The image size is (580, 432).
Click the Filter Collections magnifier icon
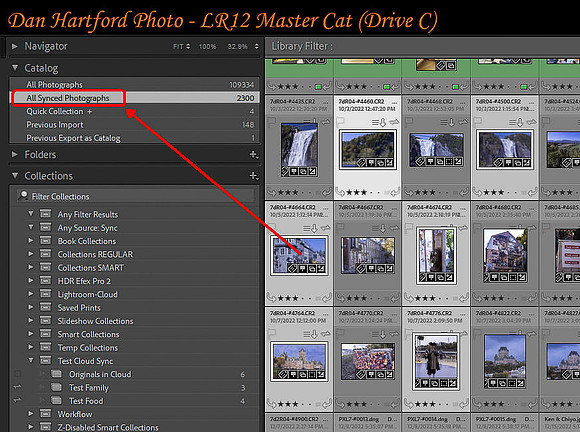[23, 196]
